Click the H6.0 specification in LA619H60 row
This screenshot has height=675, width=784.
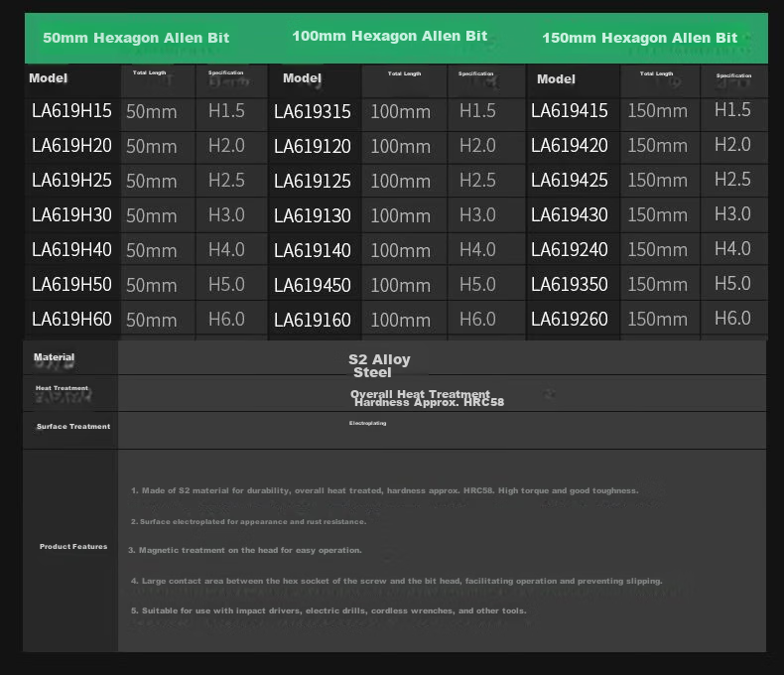[226, 319]
